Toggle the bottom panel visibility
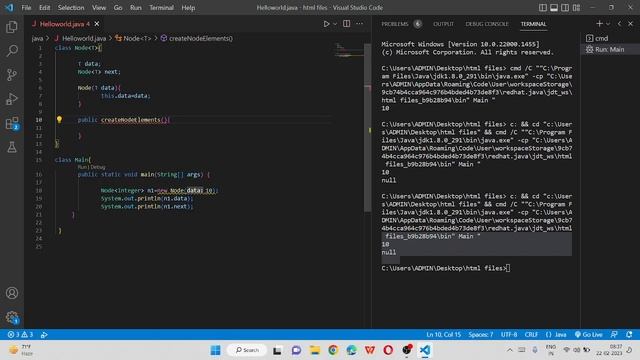 click(554, 8)
